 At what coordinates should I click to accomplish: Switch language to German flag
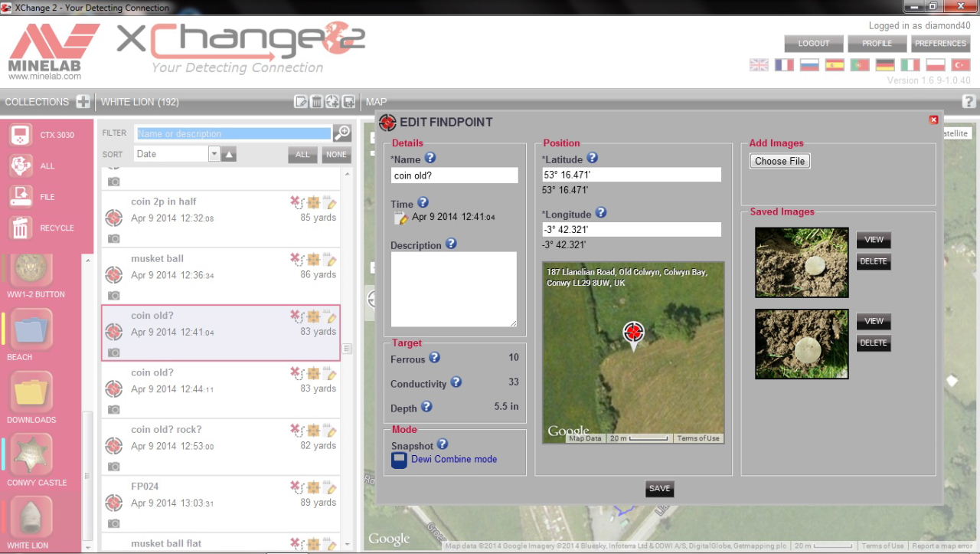(x=885, y=65)
